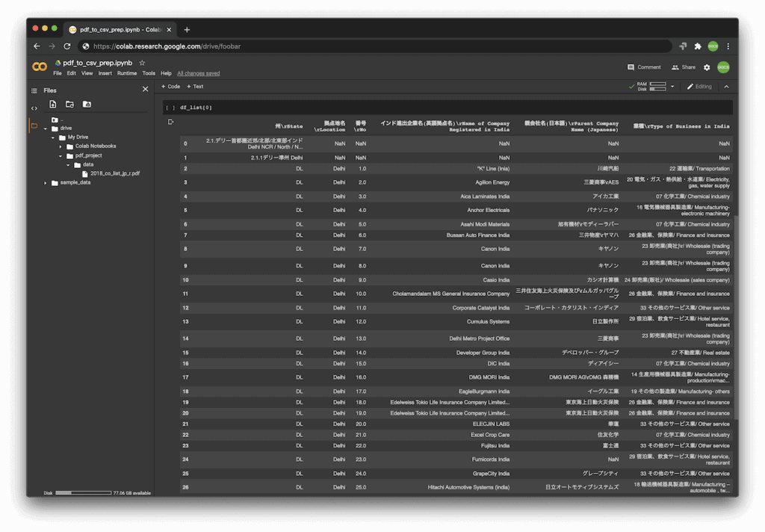Open the View menu
This screenshot has height=532, width=765.
pos(87,74)
